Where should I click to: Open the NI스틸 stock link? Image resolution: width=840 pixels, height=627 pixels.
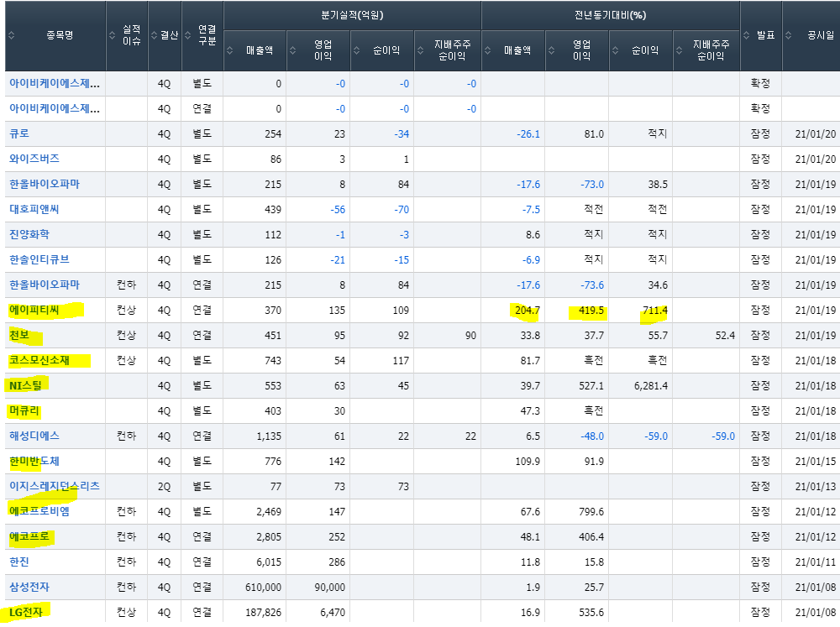25,385
